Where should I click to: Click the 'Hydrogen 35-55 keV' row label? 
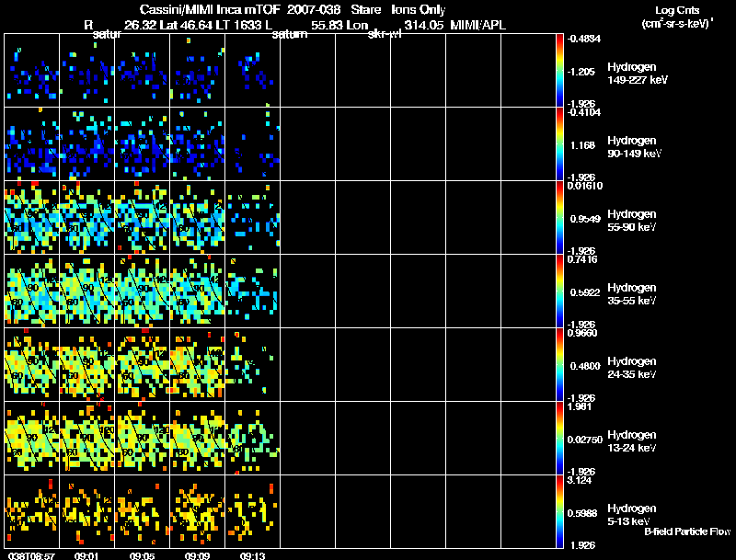tap(632, 294)
